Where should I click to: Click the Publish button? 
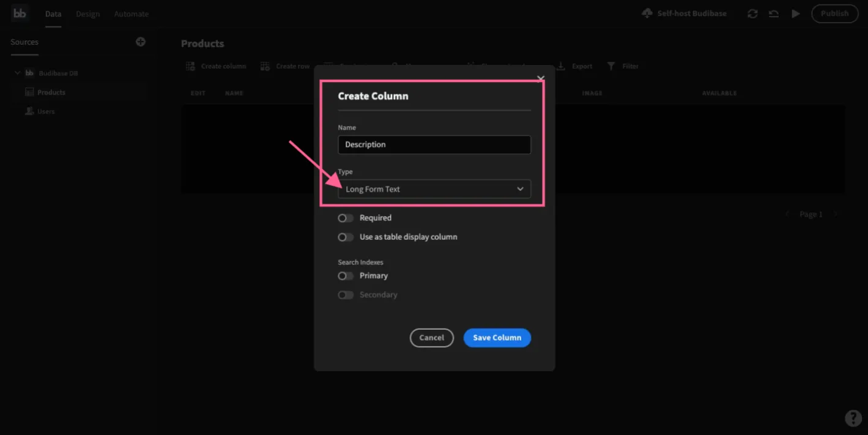[835, 13]
